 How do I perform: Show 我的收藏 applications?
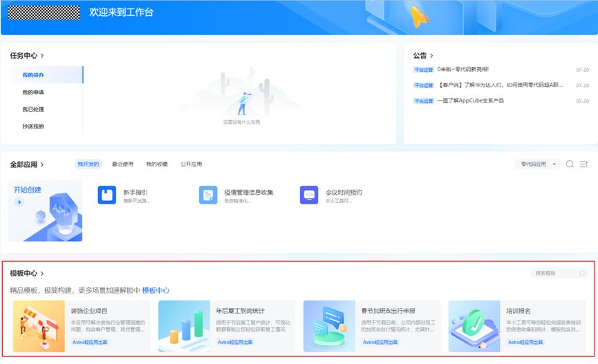pyautogui.click(x=157, y=164)
